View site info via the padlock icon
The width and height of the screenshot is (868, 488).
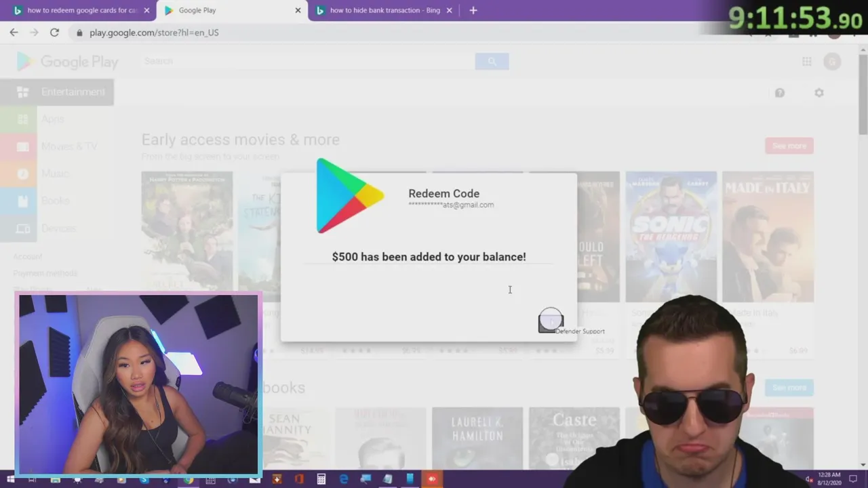click(79, 33)
